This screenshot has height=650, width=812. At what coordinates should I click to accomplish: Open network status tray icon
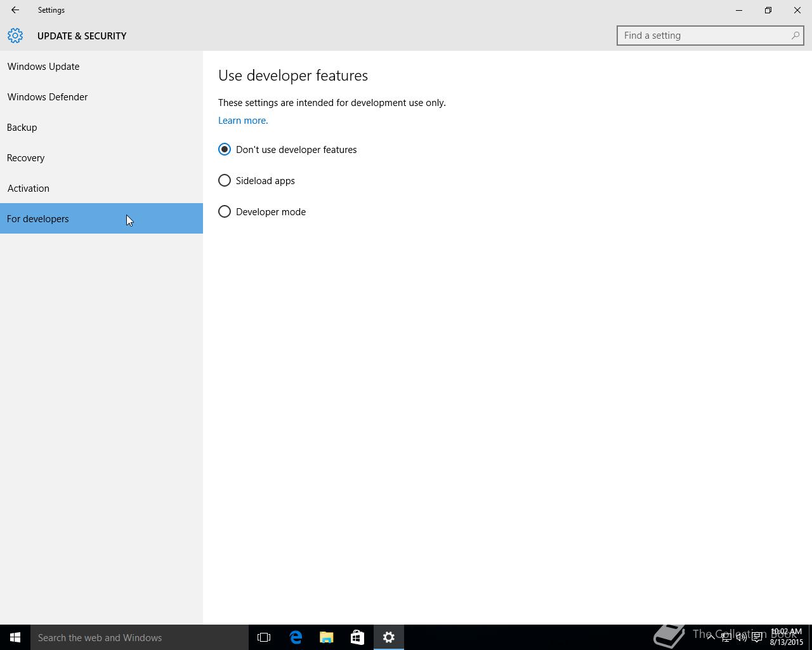(x=726, y=637)
